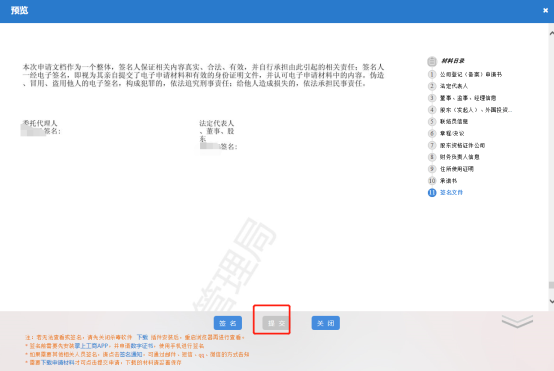Open item 6 章程/决议
554x371 pixels.
click(452, 133)
